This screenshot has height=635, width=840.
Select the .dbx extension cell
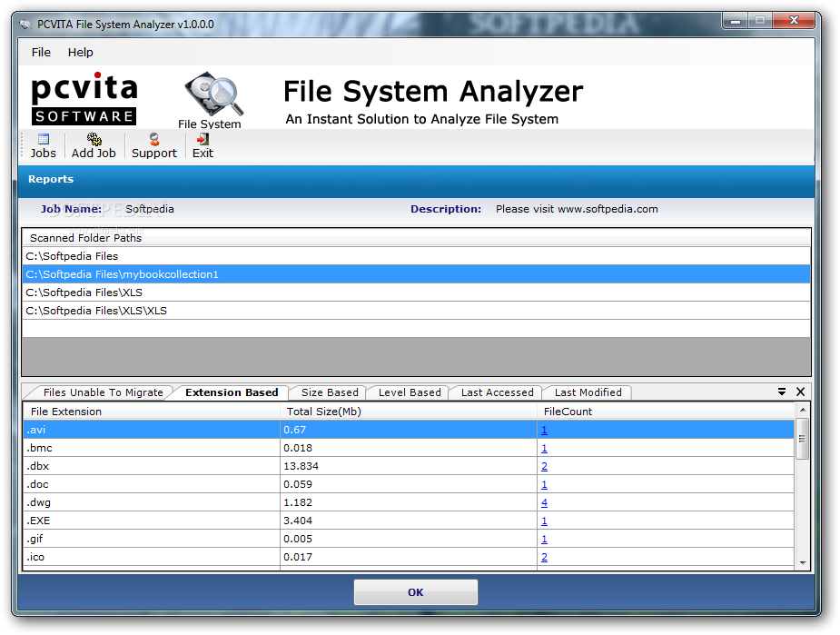click(x=152, y=466)
